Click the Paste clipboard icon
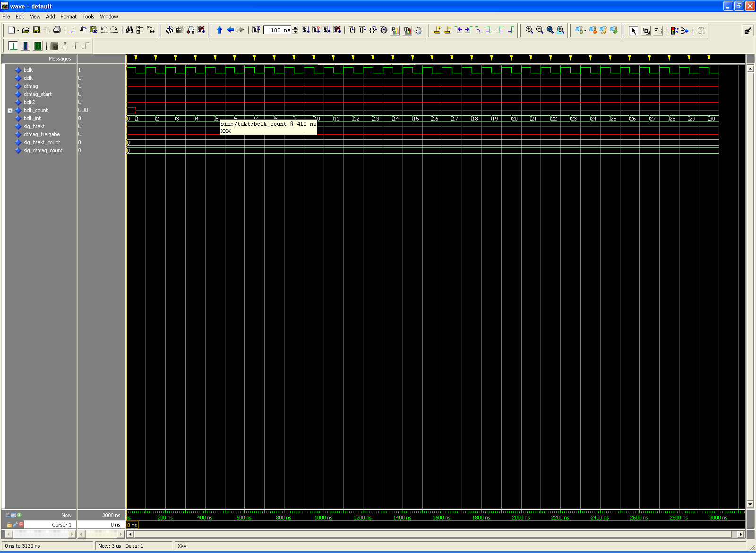The image size is (756, 553). (94, 30)
